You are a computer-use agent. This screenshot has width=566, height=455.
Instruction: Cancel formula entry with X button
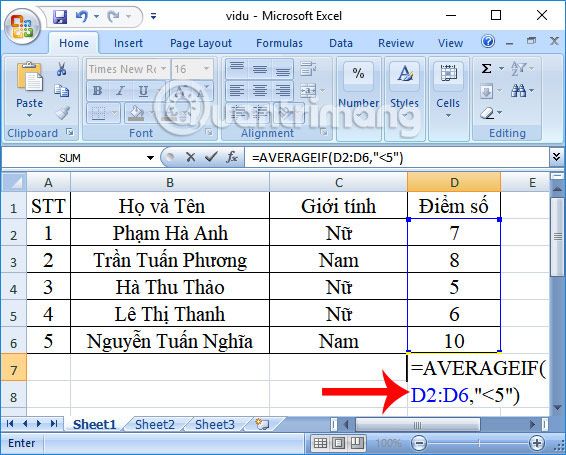pos(190,157)
